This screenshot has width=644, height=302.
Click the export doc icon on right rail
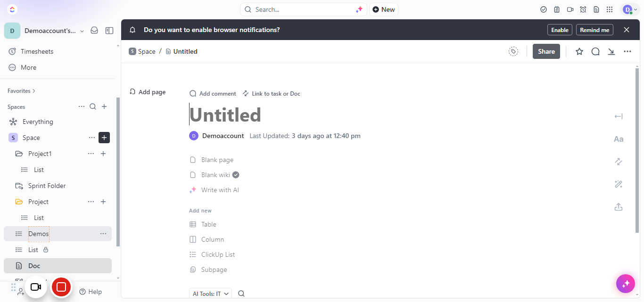[x=619, y=207]
